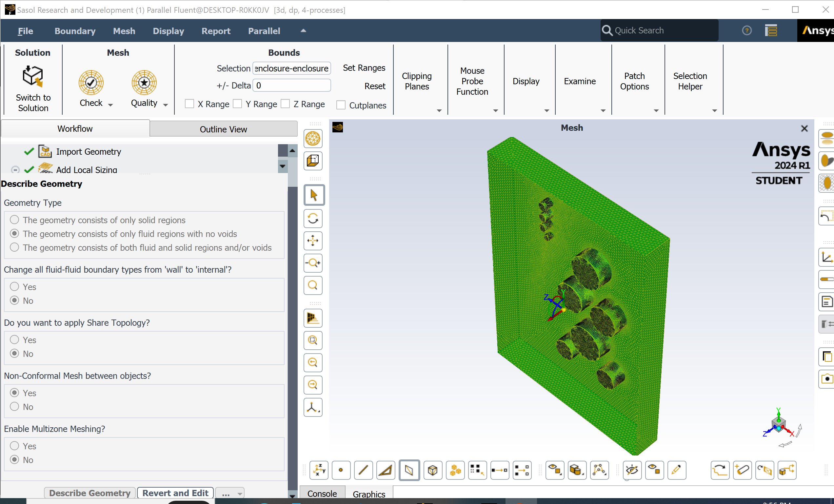Choose only solid regions geometry type
The image size is (834, 504).
pyautogui.click(x=14, y=220)
